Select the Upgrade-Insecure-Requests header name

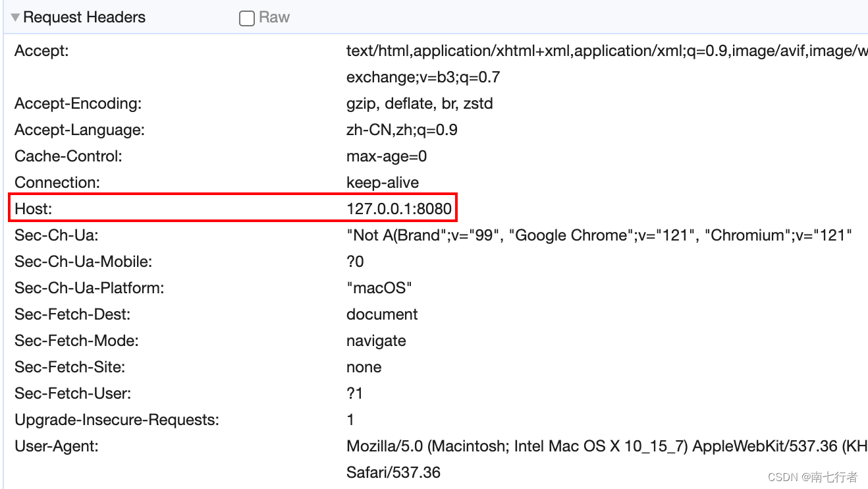coord(117,420)
